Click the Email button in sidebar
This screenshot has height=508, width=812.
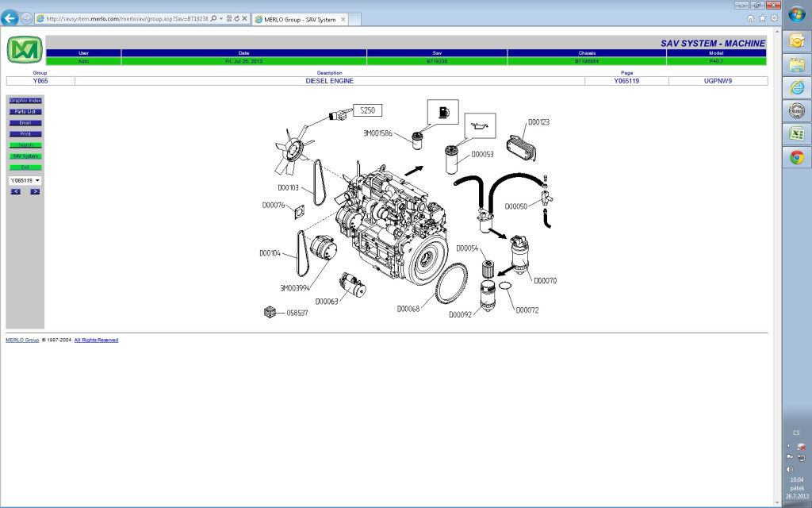click(x=25, y=123)
